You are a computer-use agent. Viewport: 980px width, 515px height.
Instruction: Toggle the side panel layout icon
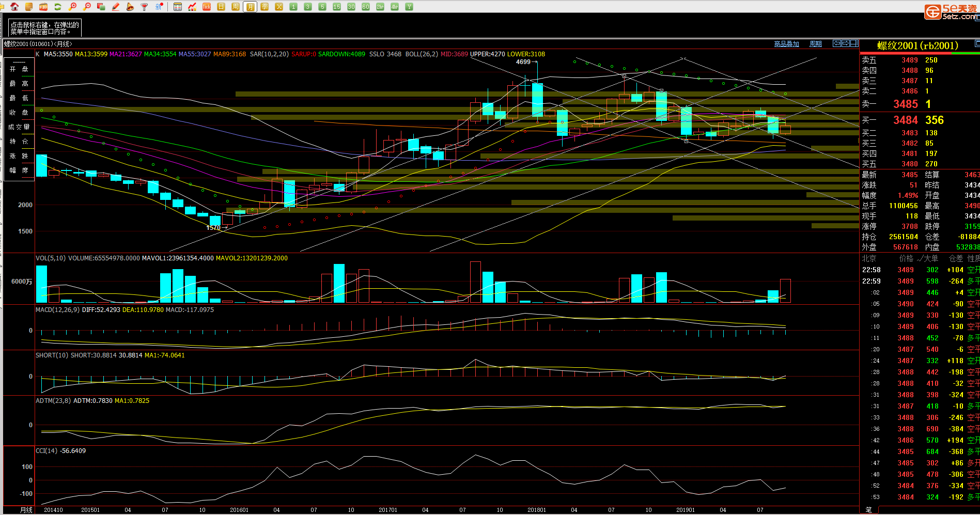(x=854, y=43)
